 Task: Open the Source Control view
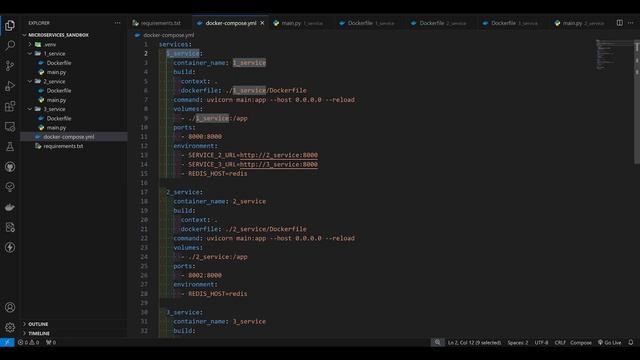click(10, 66)
